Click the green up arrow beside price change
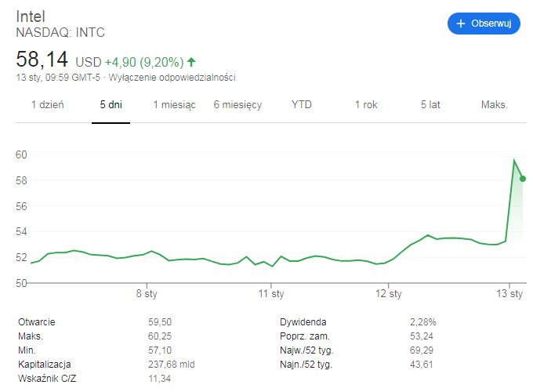 pyautogui.click(x=191, y=62)
